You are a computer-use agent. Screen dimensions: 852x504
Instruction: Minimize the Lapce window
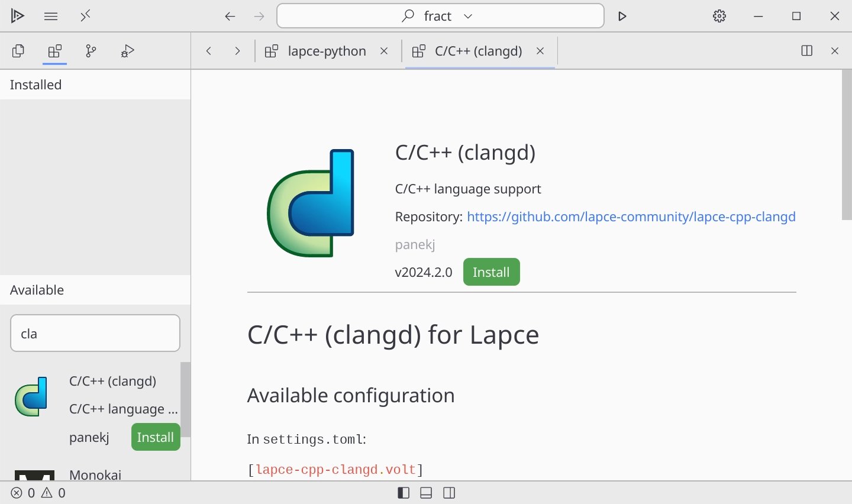(759, 17)
